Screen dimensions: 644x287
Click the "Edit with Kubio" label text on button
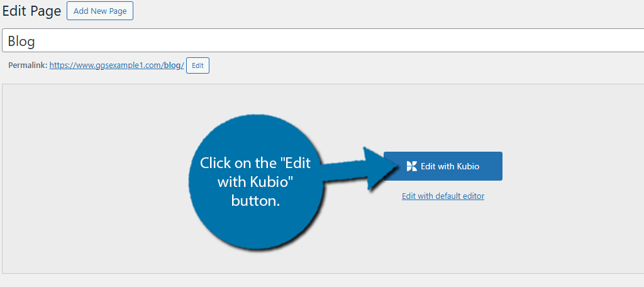point(450,167)
